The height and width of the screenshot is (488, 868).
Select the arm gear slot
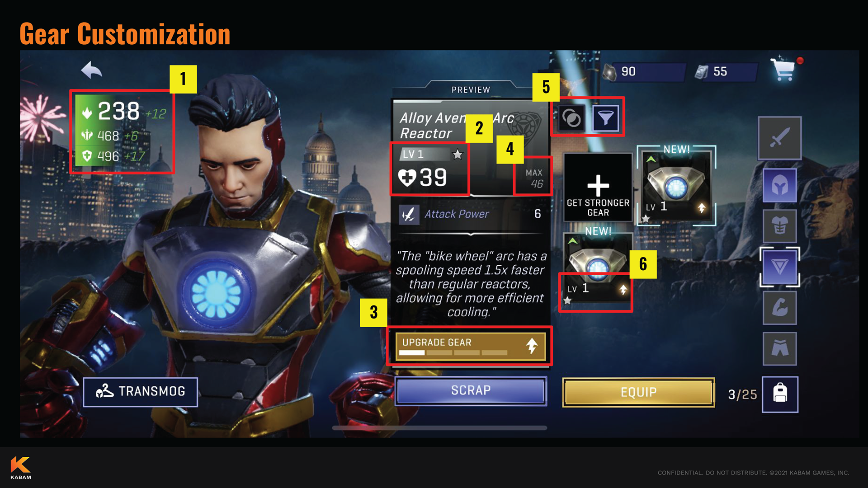(779, 308)
